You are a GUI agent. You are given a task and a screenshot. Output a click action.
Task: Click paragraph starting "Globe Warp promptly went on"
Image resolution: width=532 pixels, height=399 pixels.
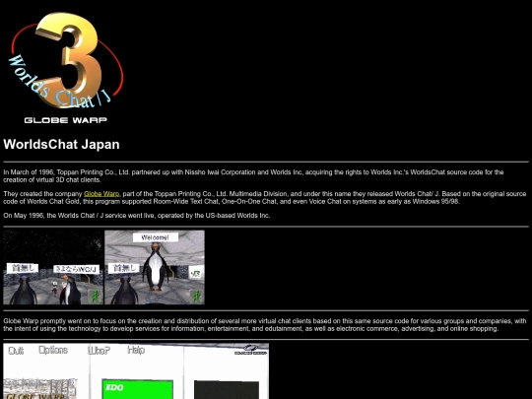click(x=265, y=325)
